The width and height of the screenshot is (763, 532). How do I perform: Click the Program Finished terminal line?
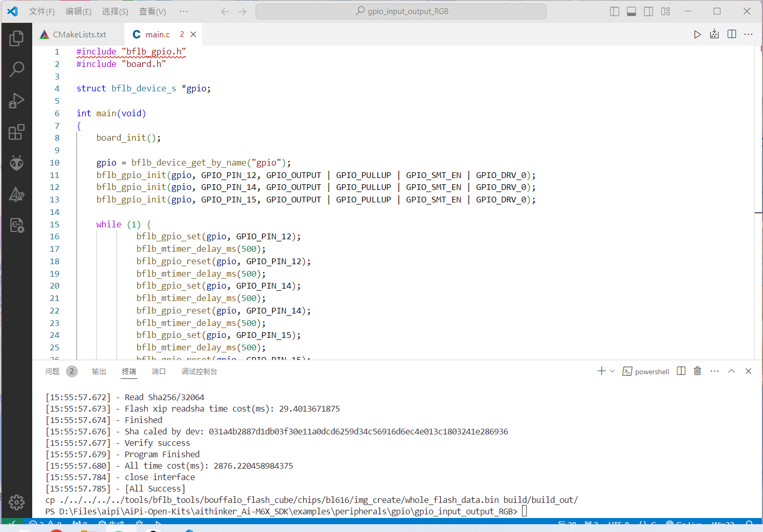162,454
